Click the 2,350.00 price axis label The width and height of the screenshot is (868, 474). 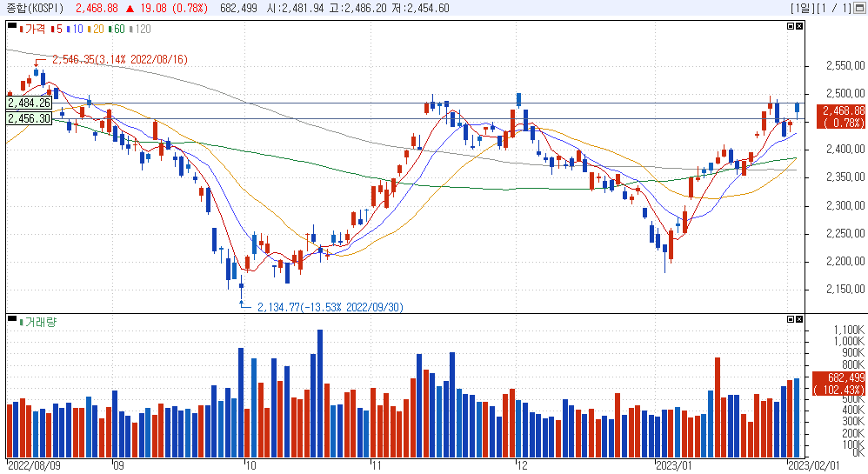click(845, 177)
